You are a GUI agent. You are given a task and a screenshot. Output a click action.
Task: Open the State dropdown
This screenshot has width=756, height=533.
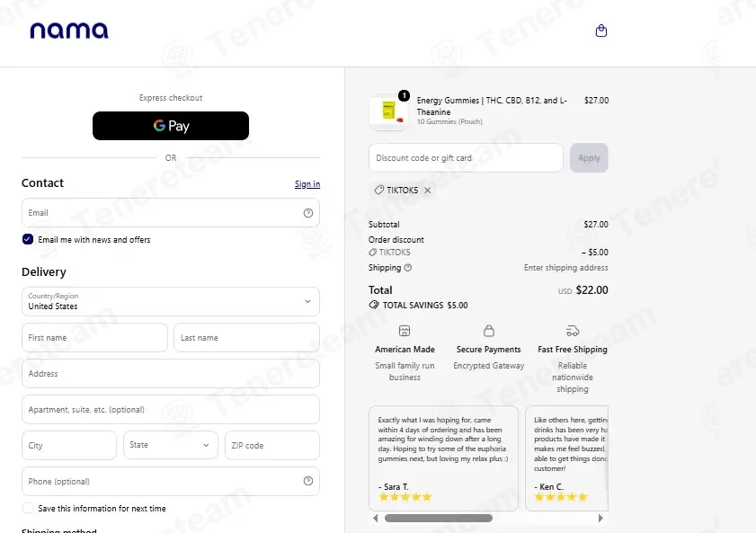(171, 445)
